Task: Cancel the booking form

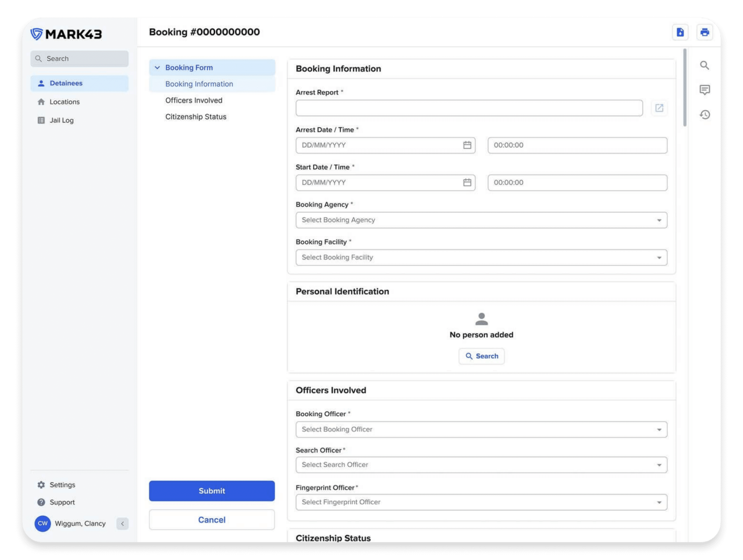Action: (x=212, y=520)
